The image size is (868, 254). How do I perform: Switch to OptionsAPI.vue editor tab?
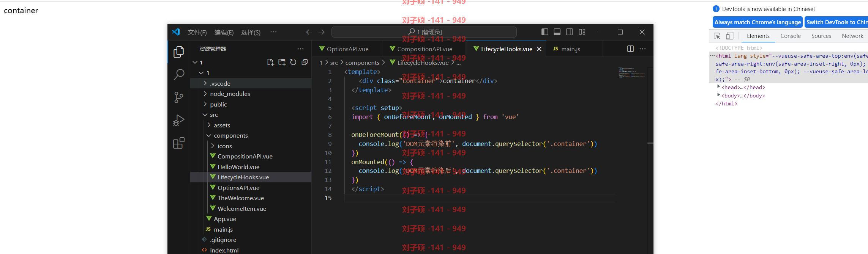coord(347,49)
